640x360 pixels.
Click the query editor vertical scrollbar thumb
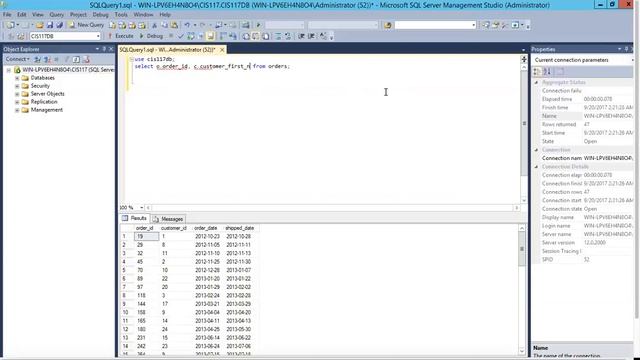[524, 123]
